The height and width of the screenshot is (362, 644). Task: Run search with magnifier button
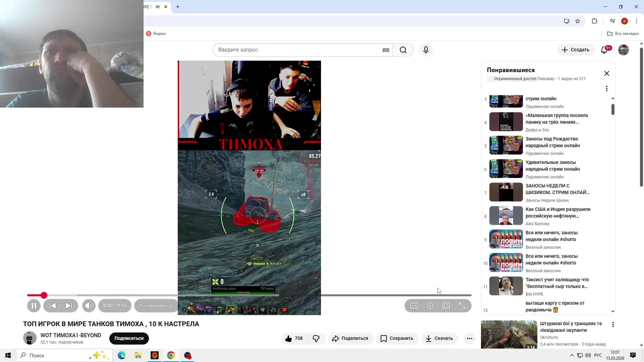coord(403,50)
